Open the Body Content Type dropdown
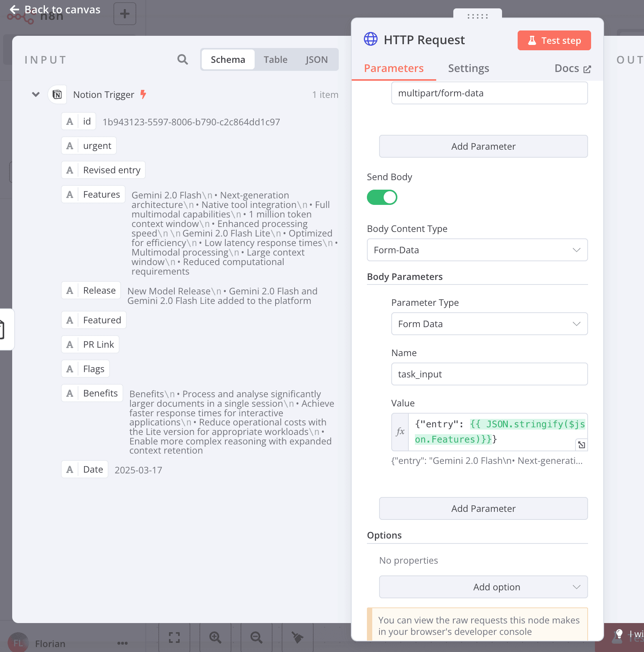 (477, 250)
